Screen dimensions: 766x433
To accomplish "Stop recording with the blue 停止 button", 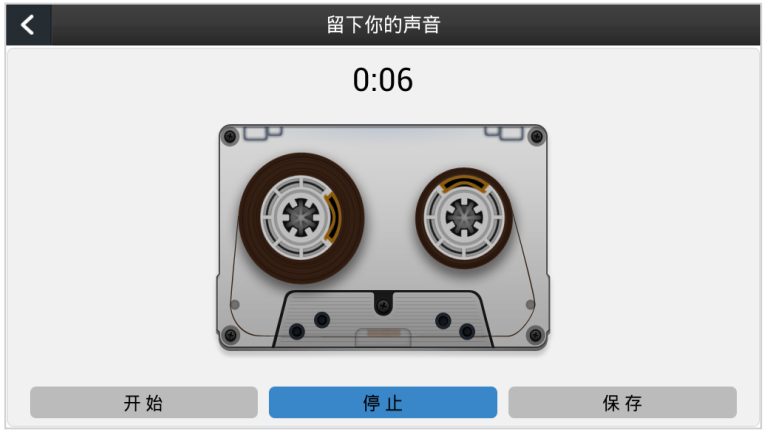I will 383,403.
